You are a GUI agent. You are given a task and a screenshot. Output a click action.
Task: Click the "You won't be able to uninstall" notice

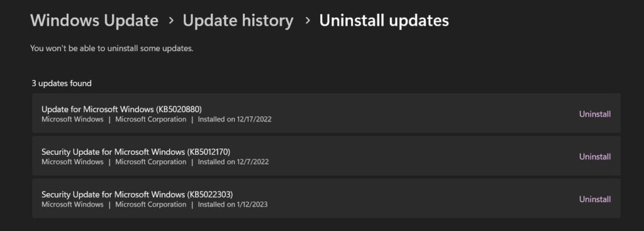coord(112,48)
